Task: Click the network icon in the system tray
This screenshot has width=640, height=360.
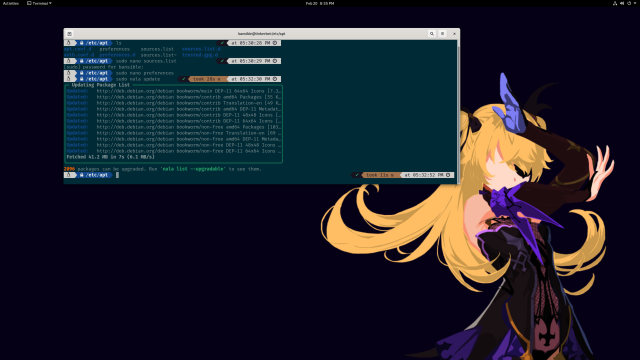Action: pyautogui.click(x=615, y=3)
